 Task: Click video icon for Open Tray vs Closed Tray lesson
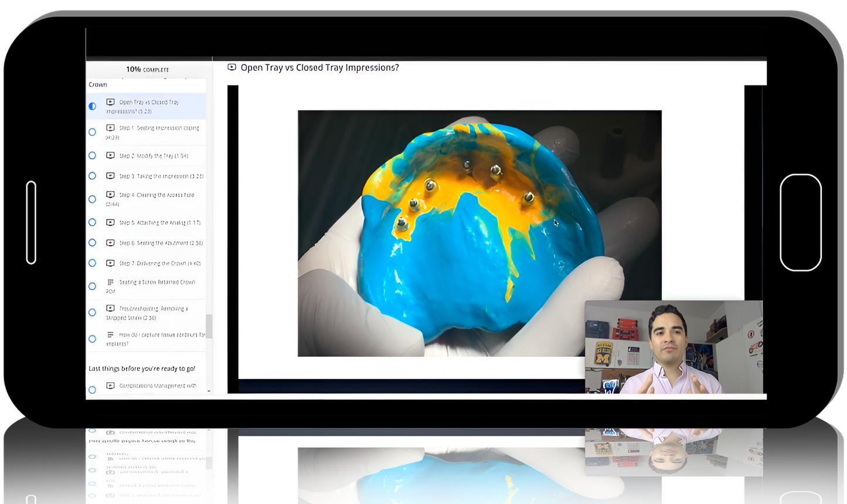[x=110, y=102]
